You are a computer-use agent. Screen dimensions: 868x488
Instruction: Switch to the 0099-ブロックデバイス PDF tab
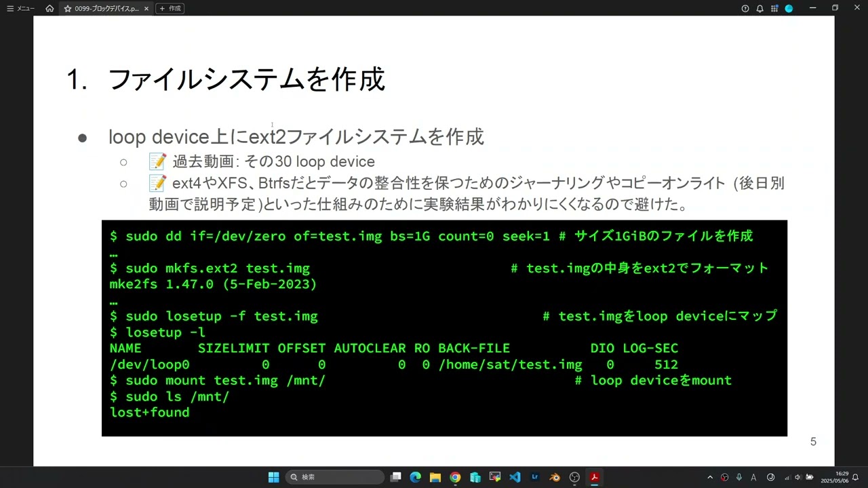pos(106,8)
